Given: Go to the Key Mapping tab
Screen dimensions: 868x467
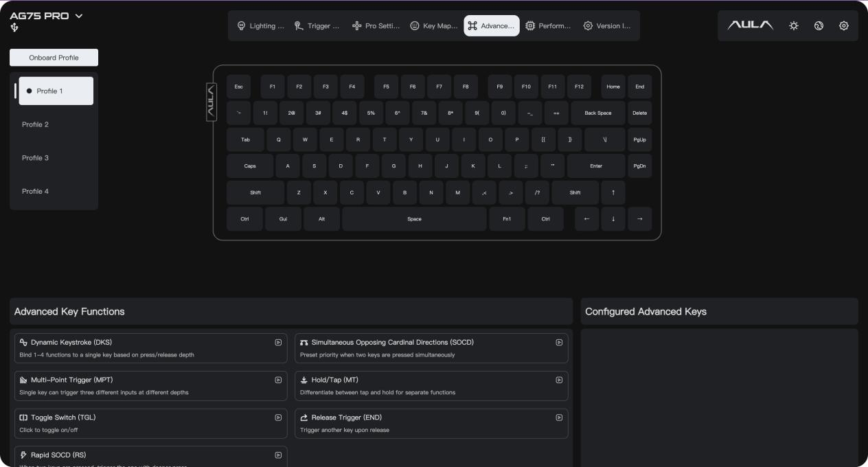Looking at the screenshot, I should (433, 26).
